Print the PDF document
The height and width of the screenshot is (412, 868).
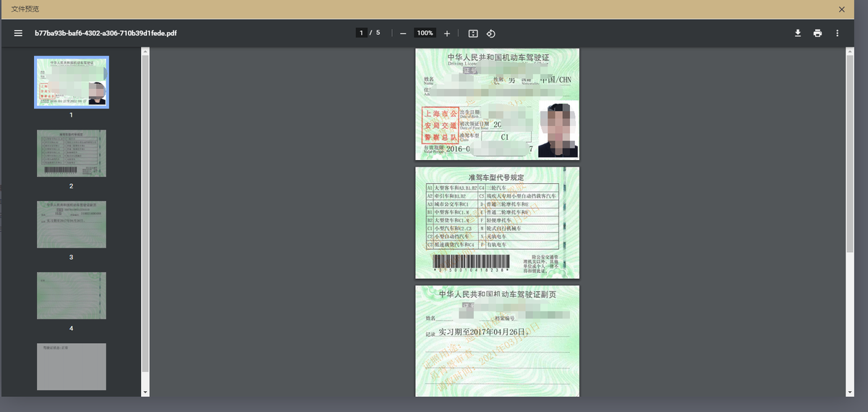(817, 33)
